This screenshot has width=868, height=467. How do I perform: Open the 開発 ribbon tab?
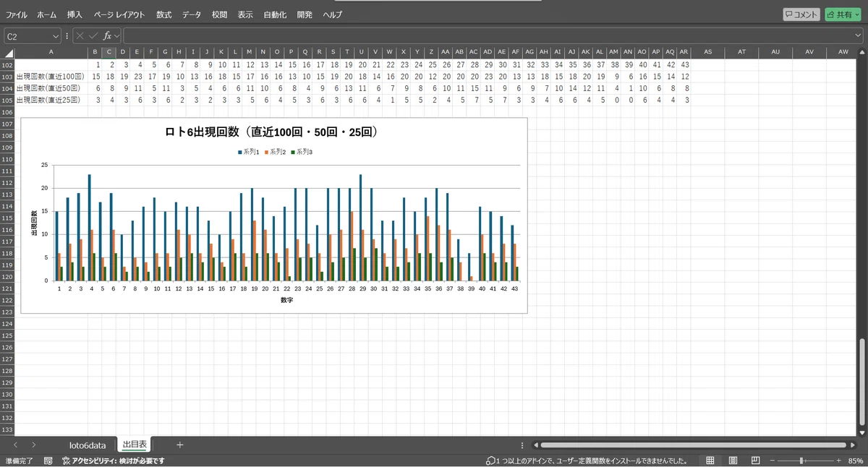[304, 14]
